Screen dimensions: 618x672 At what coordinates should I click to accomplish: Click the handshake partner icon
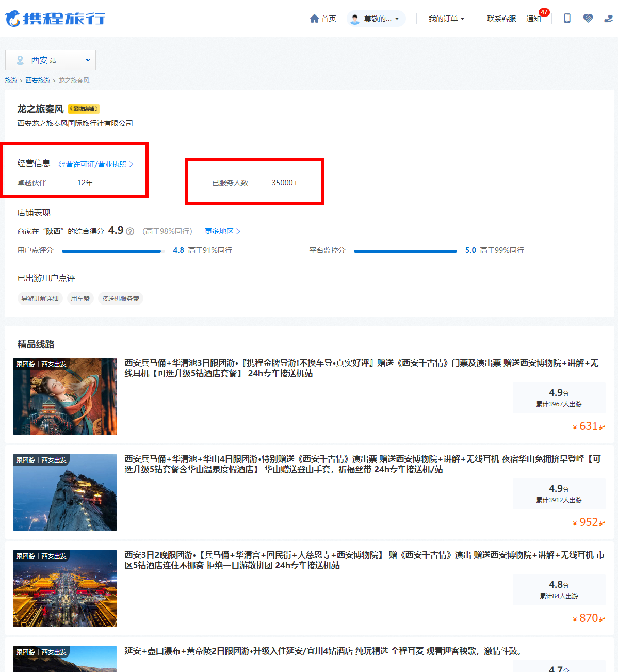588,19
